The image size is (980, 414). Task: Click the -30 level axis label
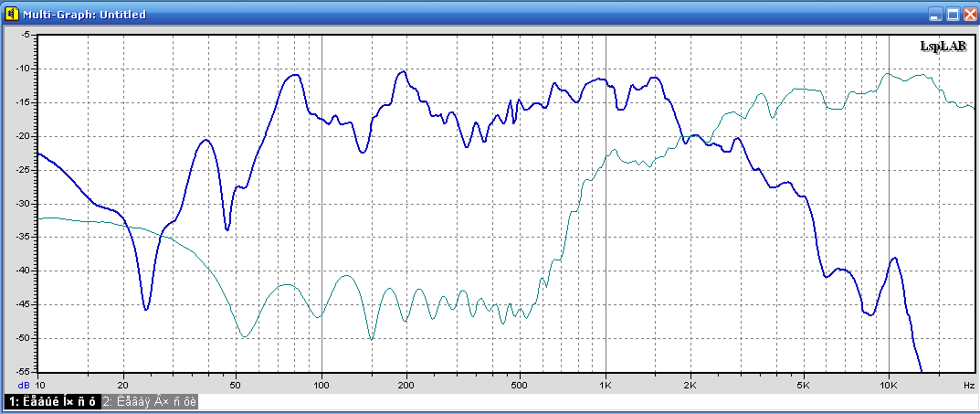click(x=22, y=204)
